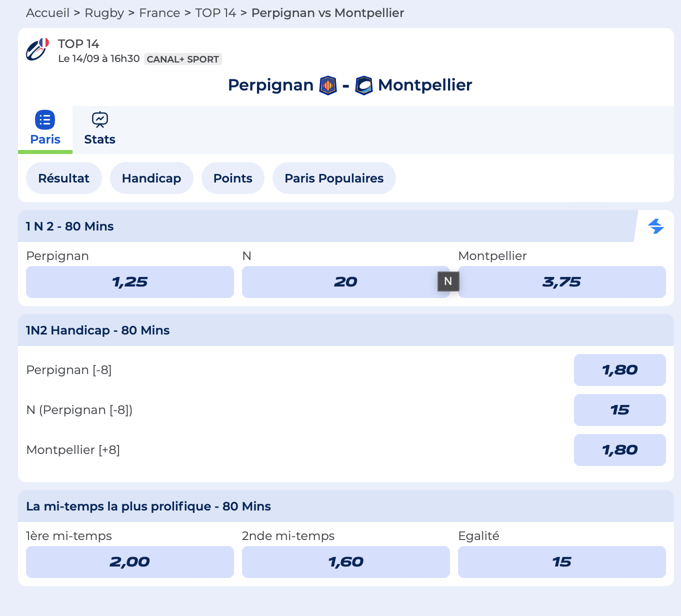The image size is (681, 616).
Task: Click the blue boost arrows icon
Action: click(655, 226)
